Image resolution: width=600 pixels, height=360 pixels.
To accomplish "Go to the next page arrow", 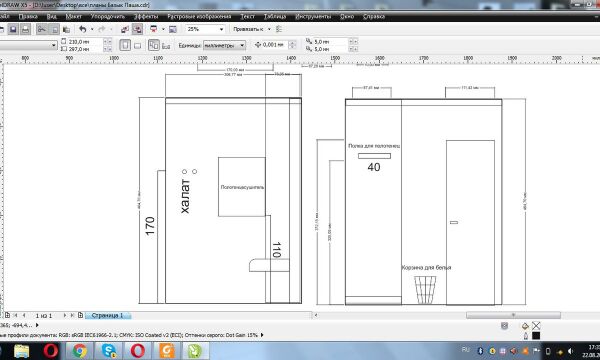I will pyautogui.click(x=64, y=315).
